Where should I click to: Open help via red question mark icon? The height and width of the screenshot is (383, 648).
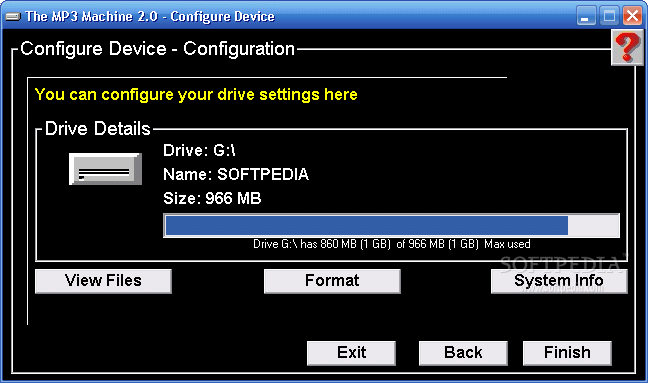pos(627,48)
